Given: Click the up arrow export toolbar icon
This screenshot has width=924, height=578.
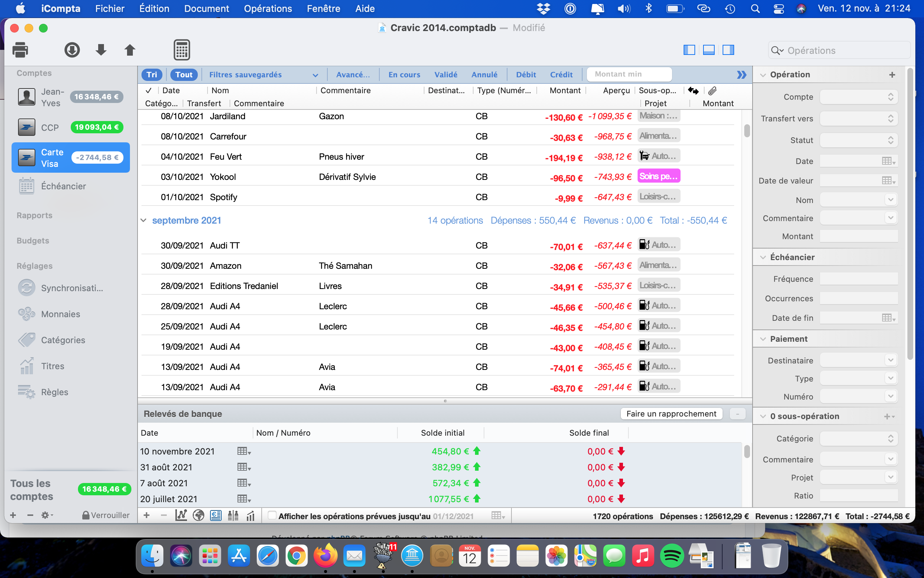Looking at the screenshot, I should coord(130,50).
